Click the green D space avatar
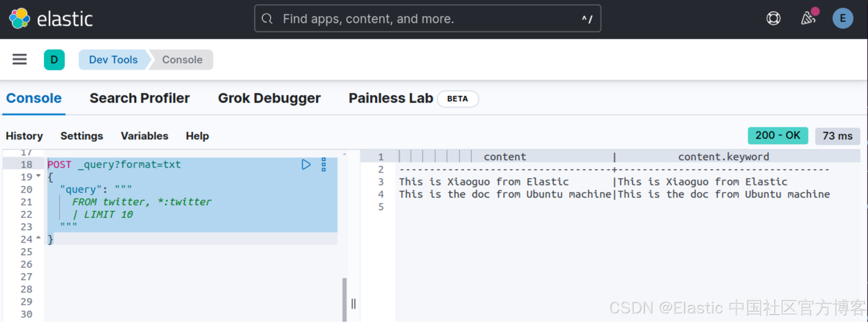This screenshot has width=868, height=324. 54,59
